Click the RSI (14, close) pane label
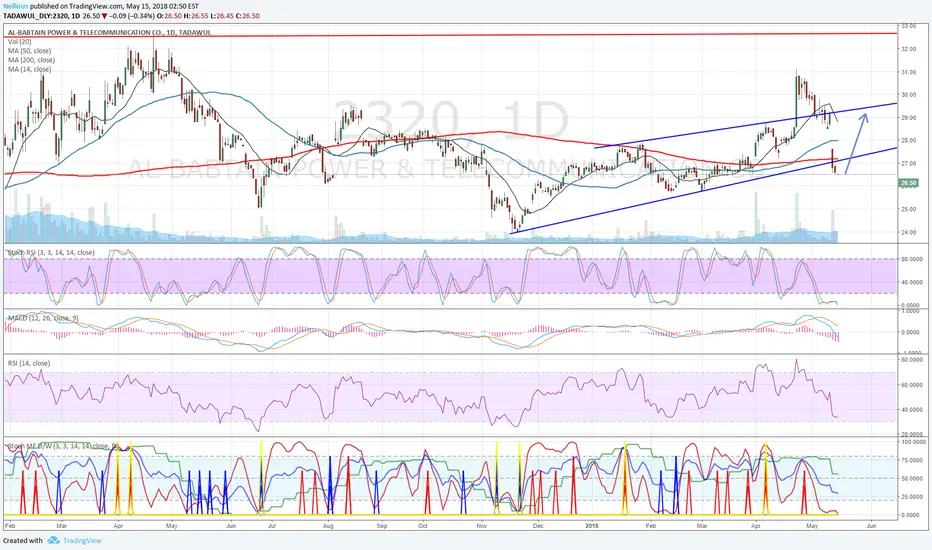 pos(29,363)
